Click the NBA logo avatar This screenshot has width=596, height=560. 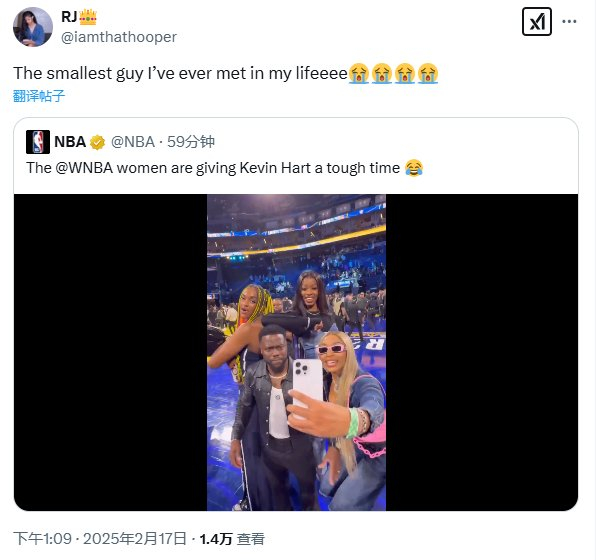(38, 142)
